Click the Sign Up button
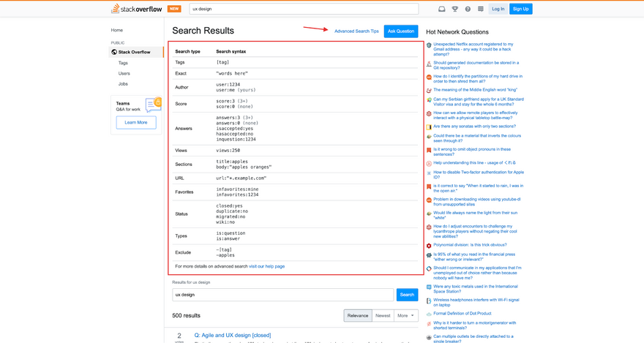644x343 pixels. point(521,9)
